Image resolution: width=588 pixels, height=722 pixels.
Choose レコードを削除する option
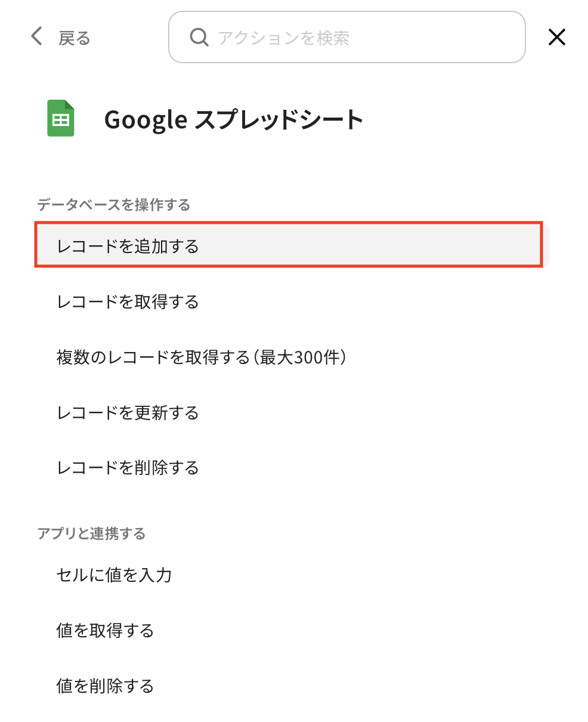[128, 467]
